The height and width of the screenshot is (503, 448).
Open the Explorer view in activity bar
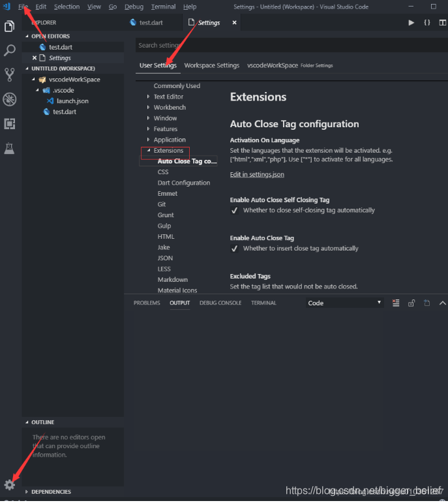coord(9,26)
